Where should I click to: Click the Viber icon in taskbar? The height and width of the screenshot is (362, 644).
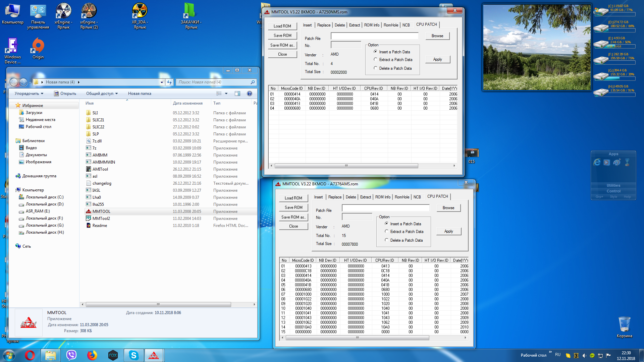click(x=71, y=355)
